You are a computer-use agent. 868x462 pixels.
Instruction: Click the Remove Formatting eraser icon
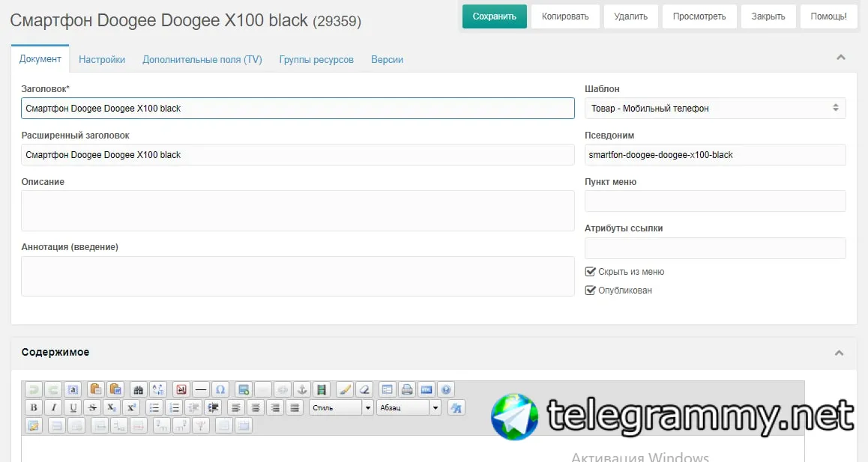[x=364, y=390]
